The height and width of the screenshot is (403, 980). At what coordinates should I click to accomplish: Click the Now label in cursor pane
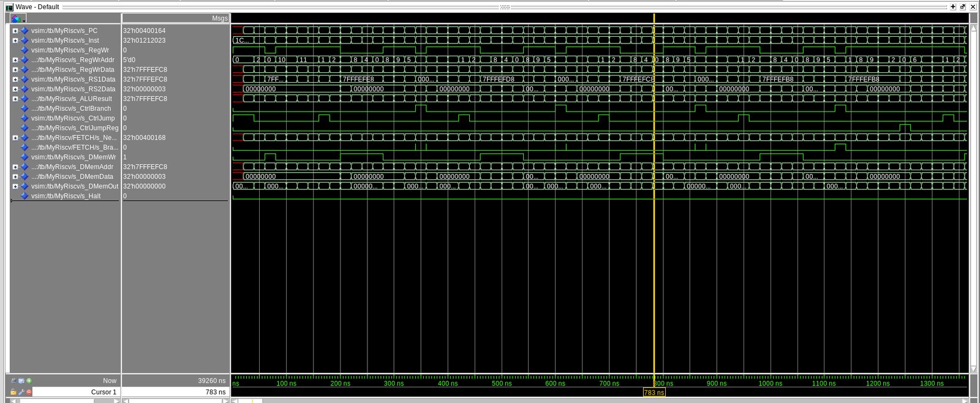[110, 381]
